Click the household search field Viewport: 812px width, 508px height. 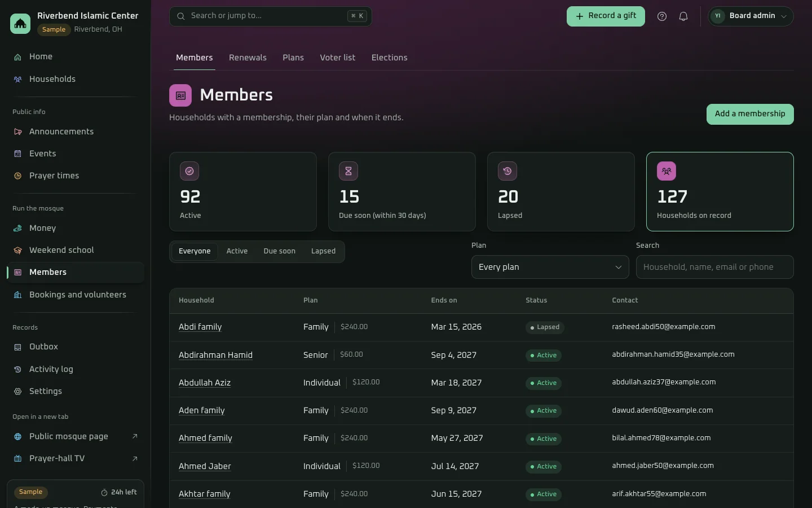click(x=715, y=267)
